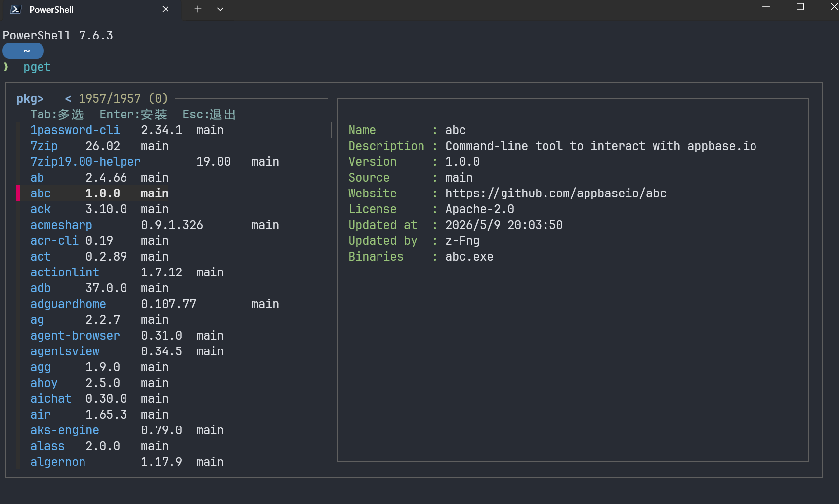Image resolution: width=839 pixels, height=504 pixels.
Task: Click the 37.0.0 version of adb
Action: (x=106, y=288)
